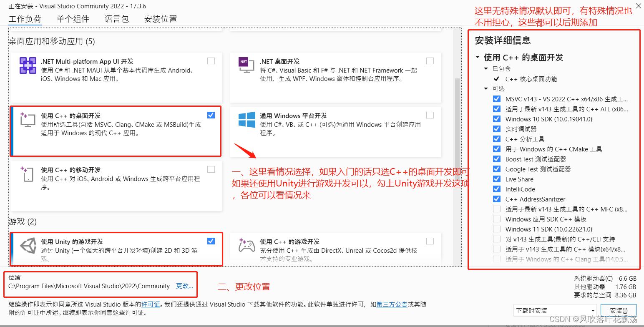Uncheck the IntelliCode option
Viewport: 644px width, 327px height.
(497, 189)
